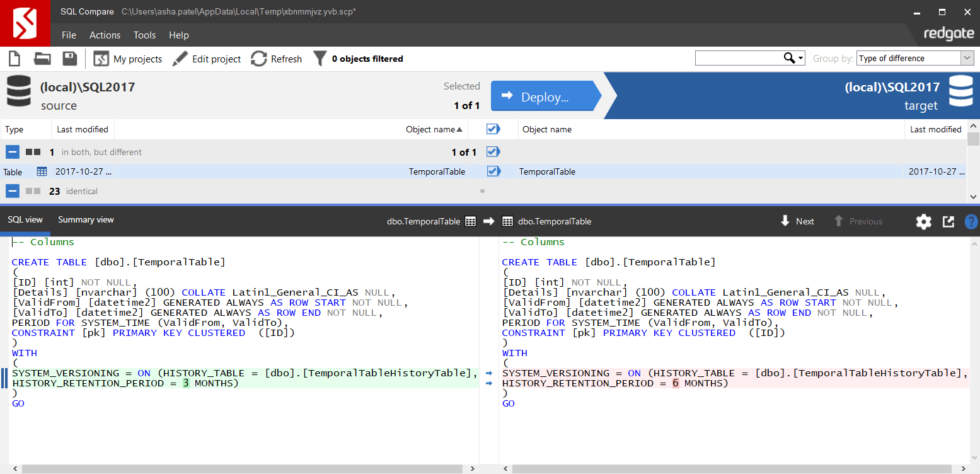Open the Group by dropdown
The width and height of the screenshot is (980, 474).
[915, 58]
